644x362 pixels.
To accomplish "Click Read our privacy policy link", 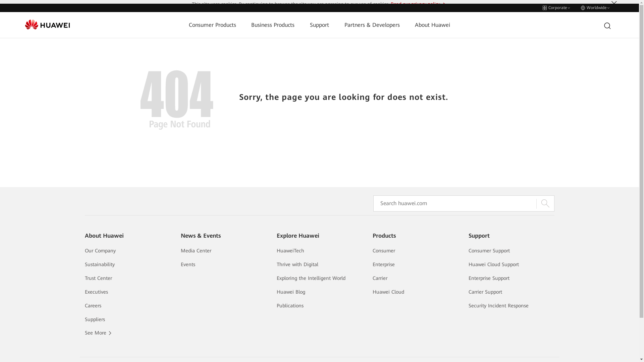I will coord(416,4).
